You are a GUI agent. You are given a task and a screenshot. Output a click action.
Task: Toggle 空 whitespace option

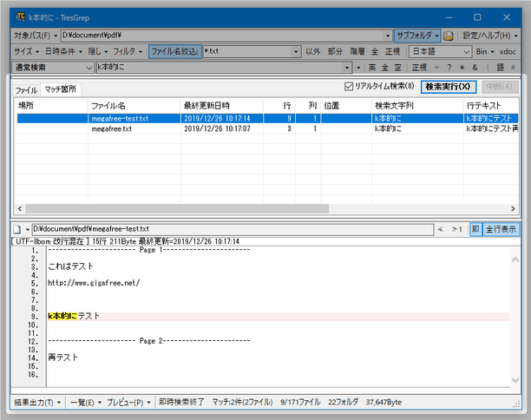[397, 68]
